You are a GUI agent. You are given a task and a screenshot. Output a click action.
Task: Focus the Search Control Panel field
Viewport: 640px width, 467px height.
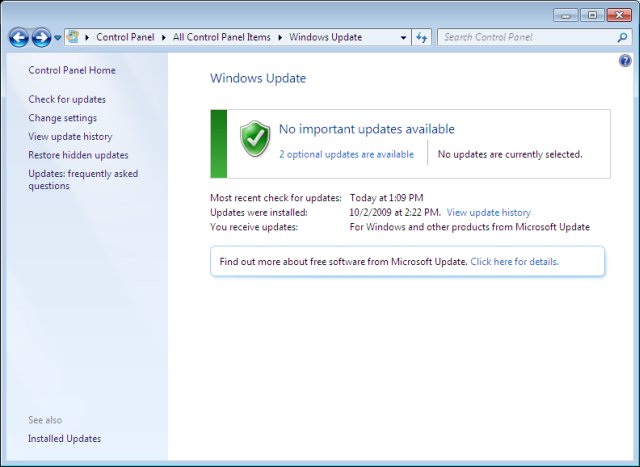525,38
